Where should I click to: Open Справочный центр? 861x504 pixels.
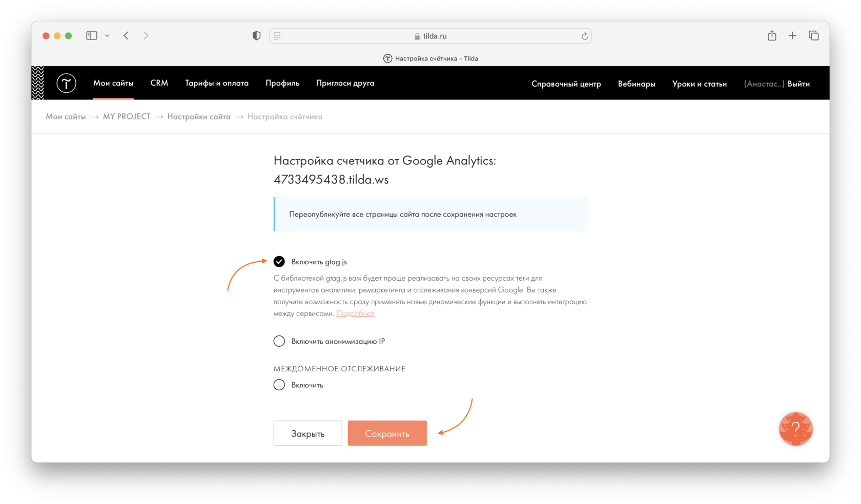[566, 84]
